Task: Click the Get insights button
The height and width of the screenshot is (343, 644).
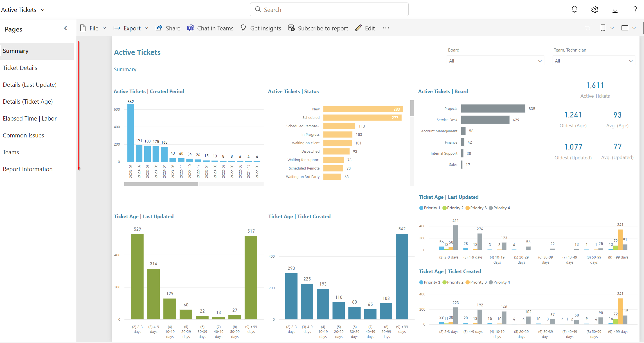Action: coord(261,28)
